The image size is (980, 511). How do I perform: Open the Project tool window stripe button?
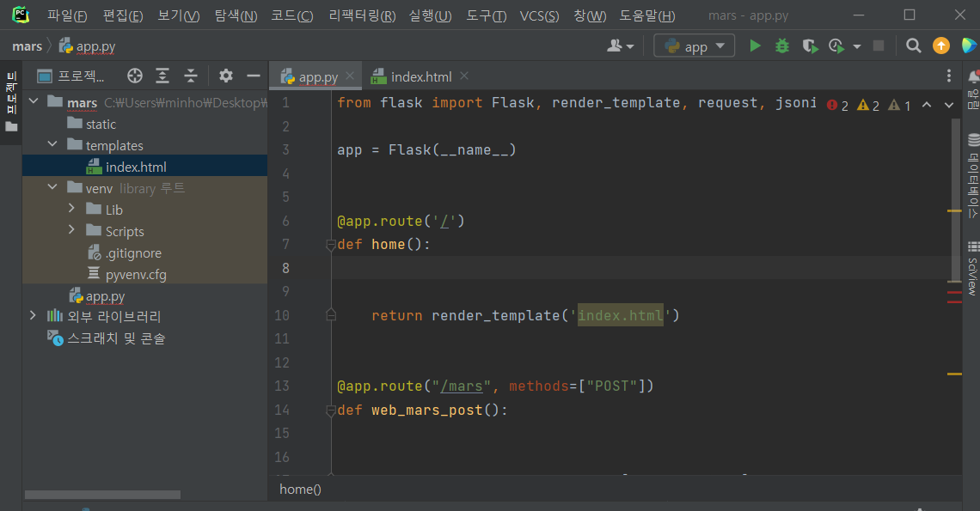point(10,101)
